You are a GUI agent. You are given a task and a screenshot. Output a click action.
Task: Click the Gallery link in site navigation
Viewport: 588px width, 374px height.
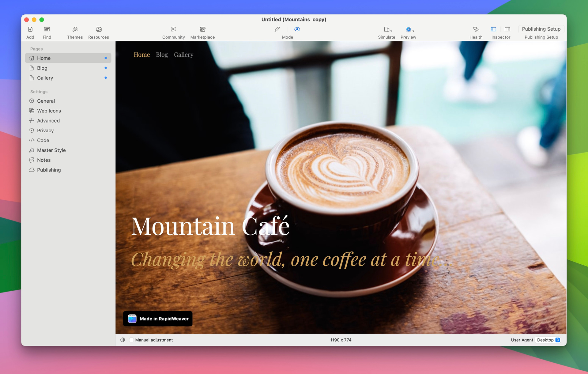click(183, 55)
